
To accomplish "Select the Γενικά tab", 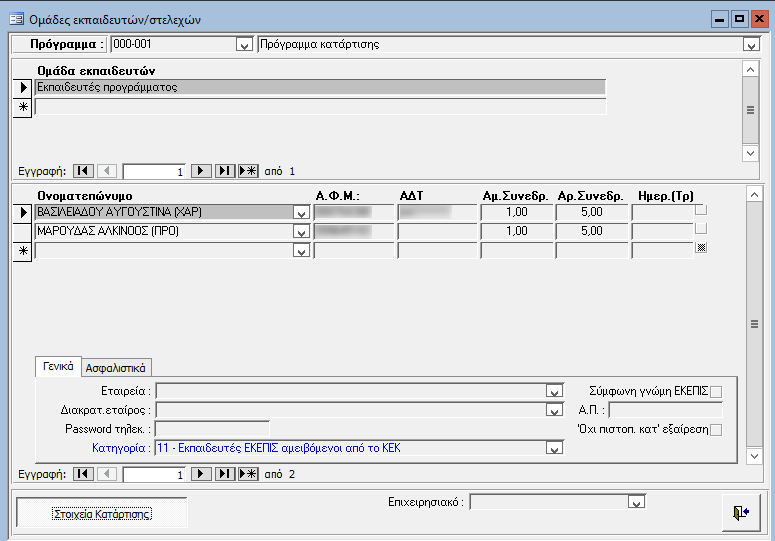I will [57, 366].
